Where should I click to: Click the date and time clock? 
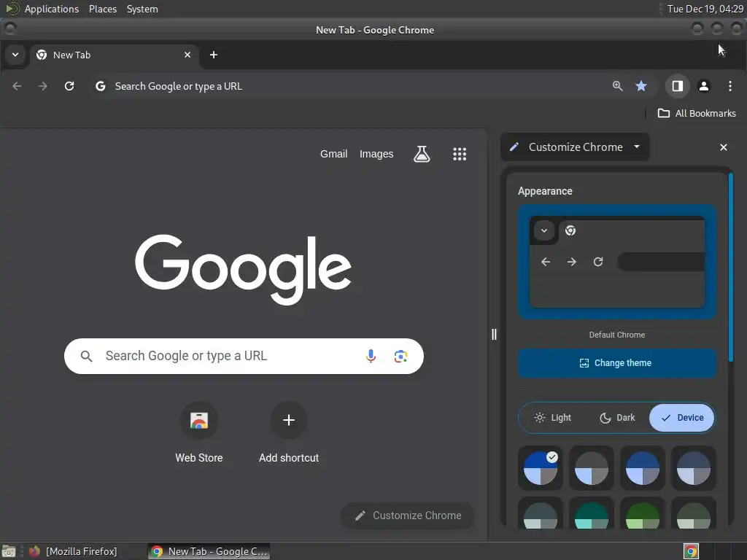tap(705, 9)
